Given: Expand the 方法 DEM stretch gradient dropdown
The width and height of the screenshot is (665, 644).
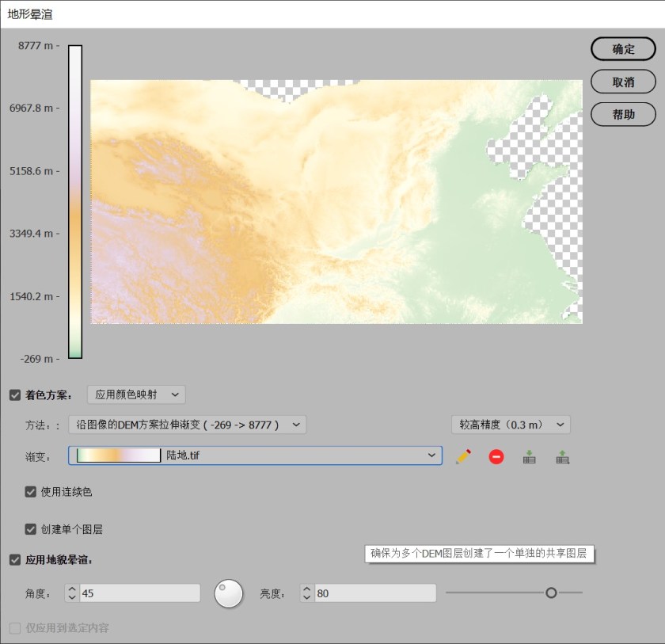Looking at the screenshot, I should 187,425.
